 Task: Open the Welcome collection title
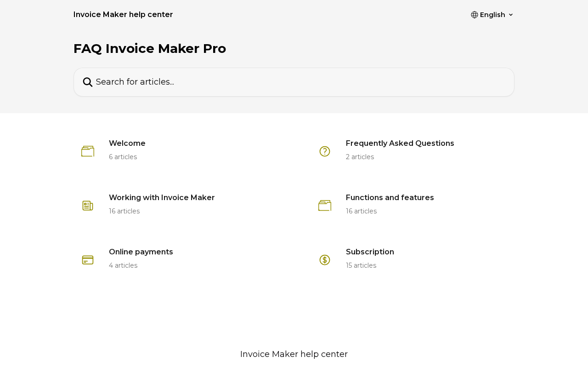[x=127, y=144]
